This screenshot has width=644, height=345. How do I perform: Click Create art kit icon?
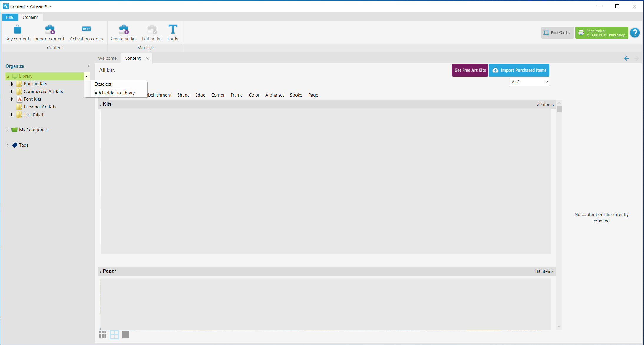[123, 29]
